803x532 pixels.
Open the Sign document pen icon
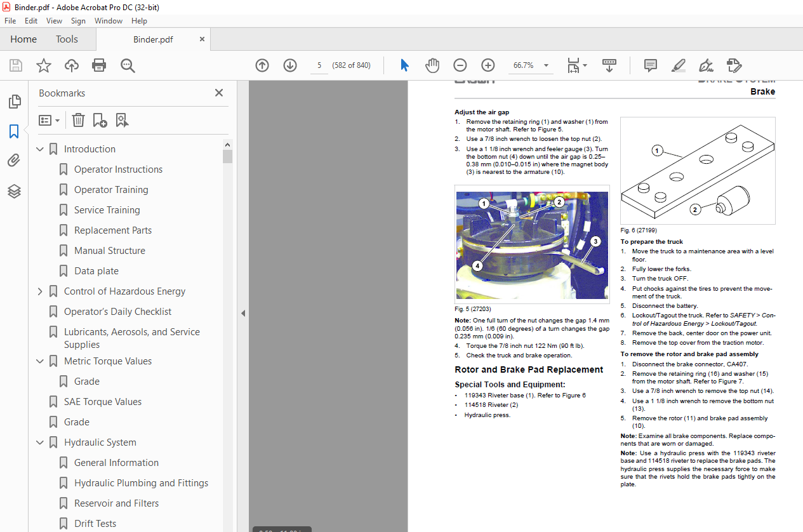point(706,65)
